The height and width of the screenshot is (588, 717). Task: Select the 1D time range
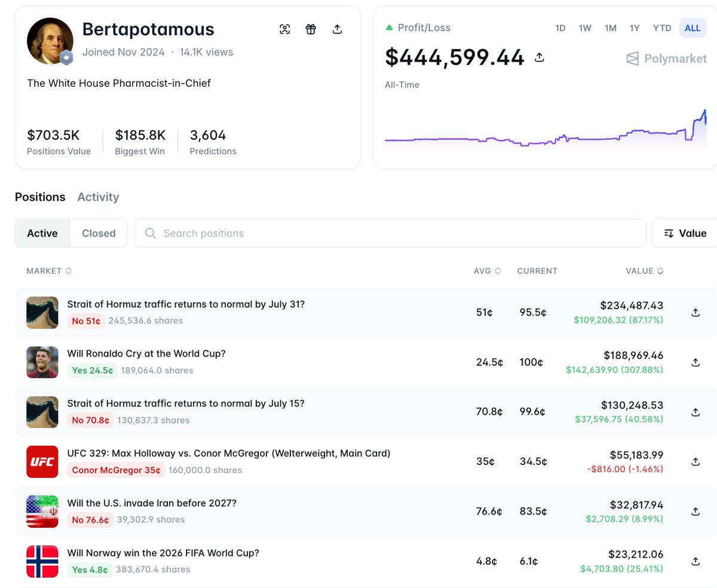560,28
